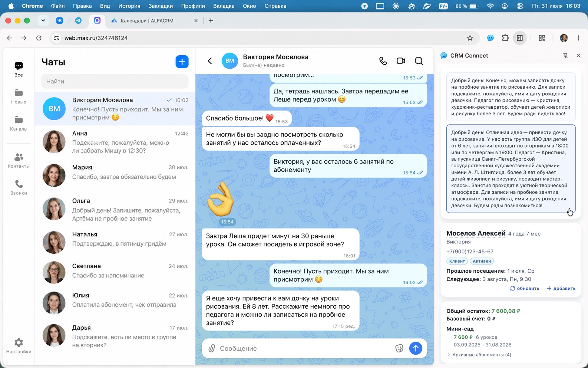Start a video call in chat header

pos(401,61)
